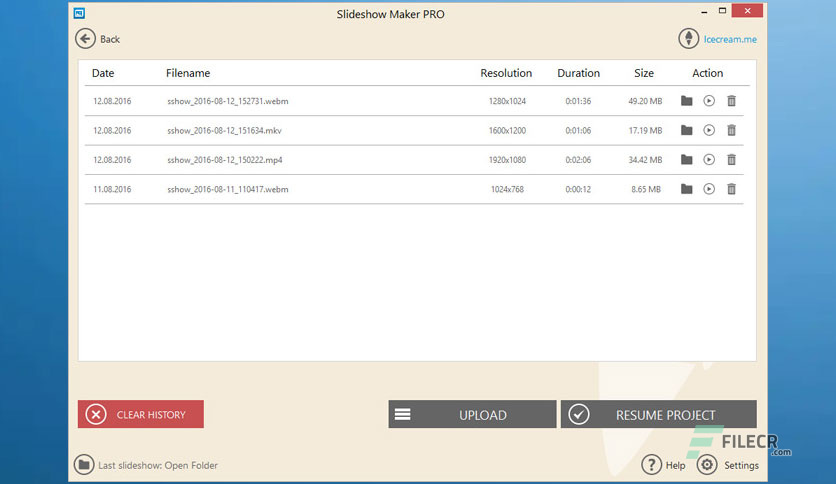Open folder for sshow_2016-08-11_110417.webm
Screen dimensions: 836x484
pos(687,189)
